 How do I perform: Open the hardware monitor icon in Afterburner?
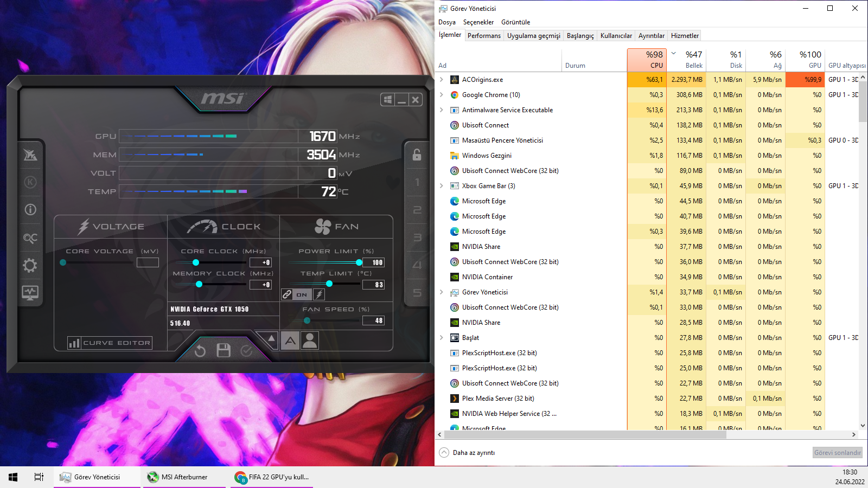30,293
